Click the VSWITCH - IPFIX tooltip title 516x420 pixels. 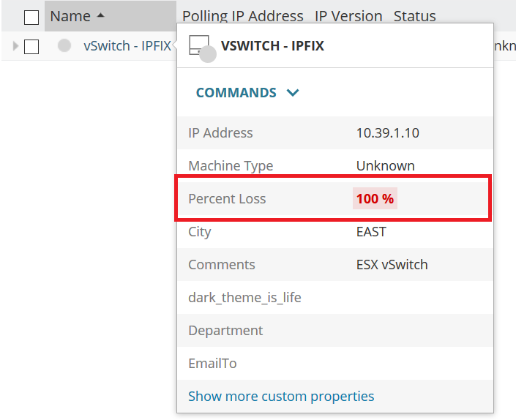(272, 45)
